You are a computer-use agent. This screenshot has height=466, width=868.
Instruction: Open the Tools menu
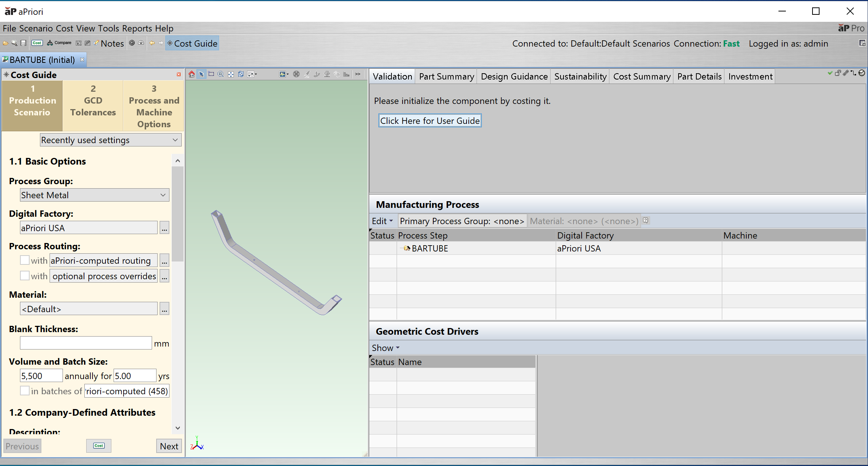tap(108, 28)
